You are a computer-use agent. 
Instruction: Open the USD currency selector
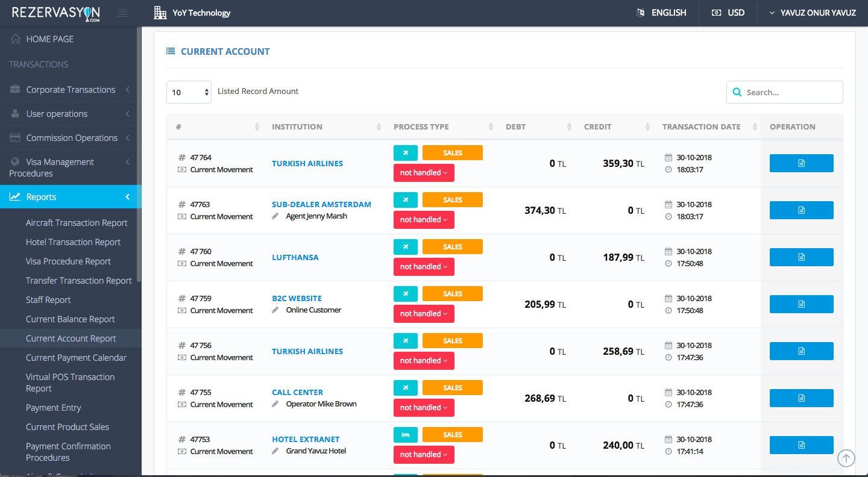tap(728, 13)
